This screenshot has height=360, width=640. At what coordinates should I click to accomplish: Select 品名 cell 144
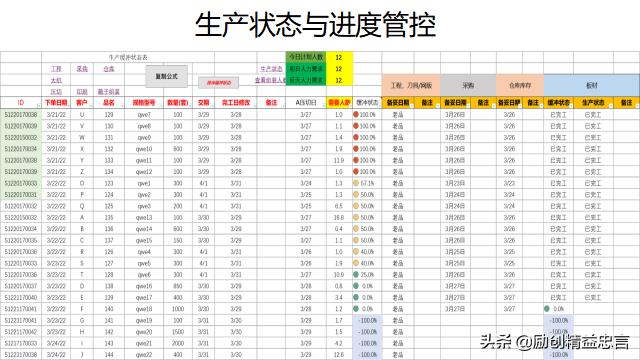(109, 355)
